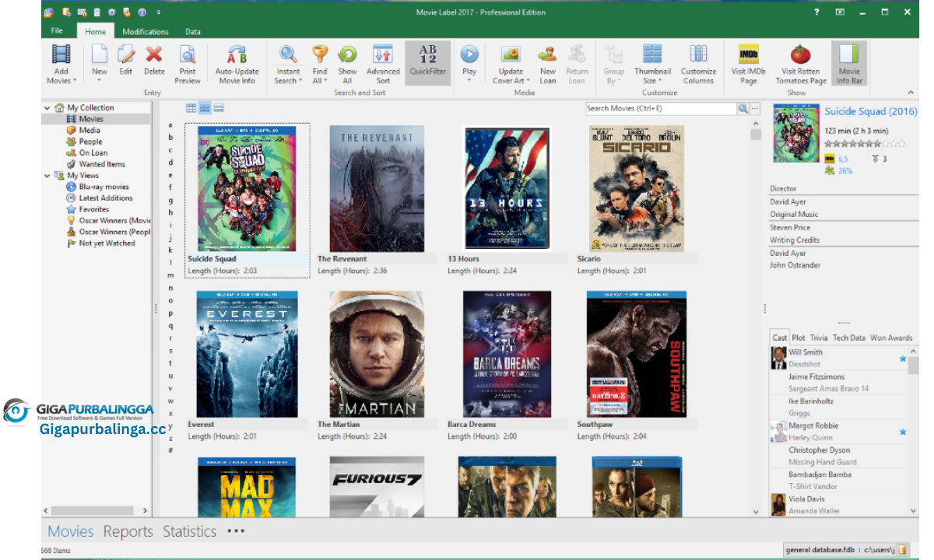Viewport: 934px width, 560px height.
Task: Select The Revenant cover thumbnail
Action: 377,187
